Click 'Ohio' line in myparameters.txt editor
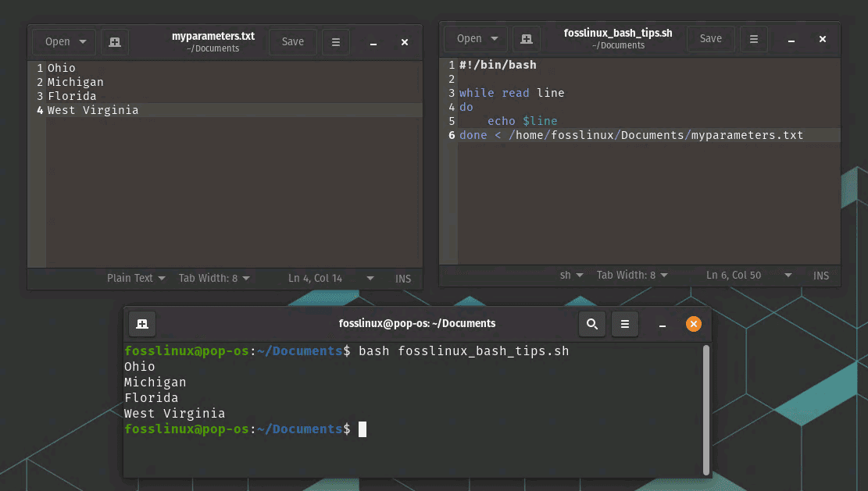This screenshot has height=491, width=868. [62, 68]
